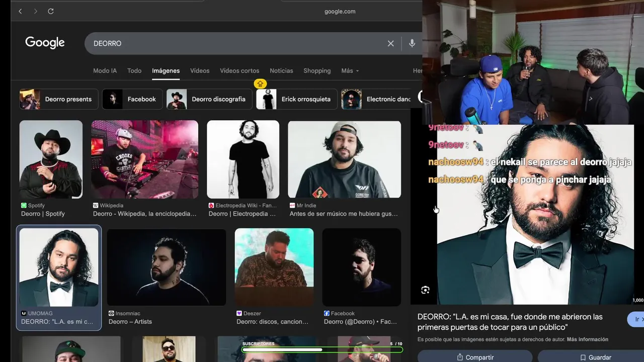Click the UMOMAG source icon
The width and height of the screenshot is (644, 362).
pos(24,313)
